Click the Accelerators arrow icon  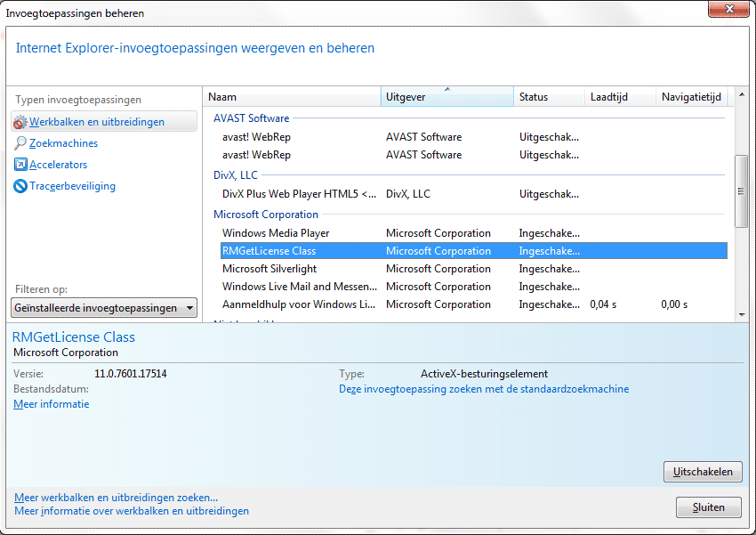[20, 165]
